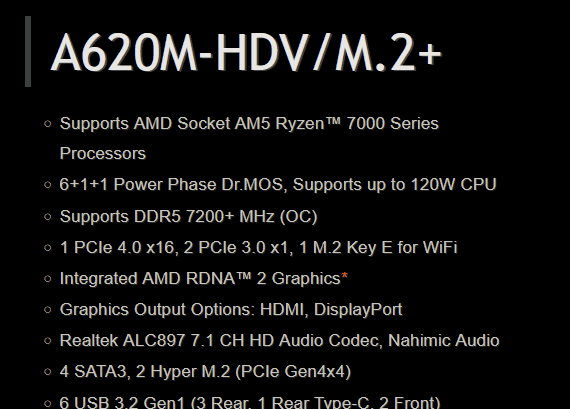
Task: Click the Realtek ALC897 audio codec line
Action: [x=280, y=341]
